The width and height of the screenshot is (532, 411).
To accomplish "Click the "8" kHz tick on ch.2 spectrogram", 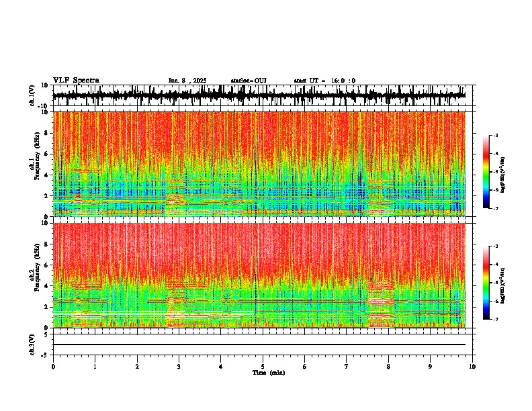I will 46,244.
